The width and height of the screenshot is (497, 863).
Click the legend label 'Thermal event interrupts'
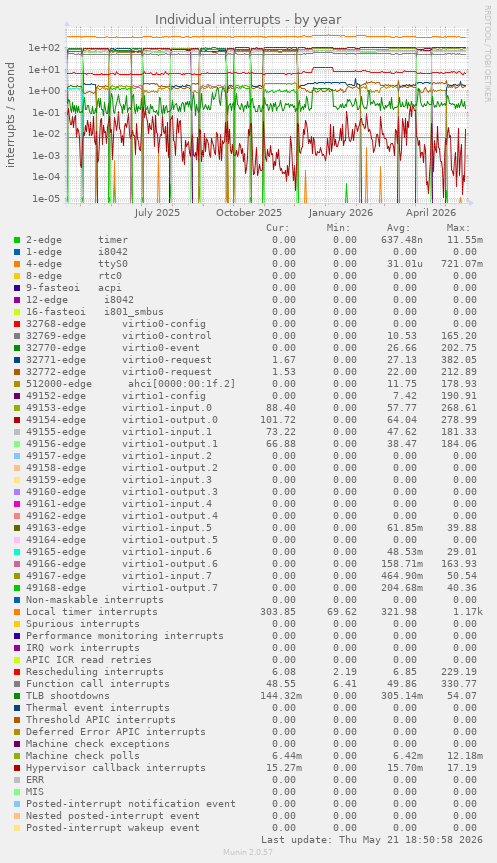(97, 708)
